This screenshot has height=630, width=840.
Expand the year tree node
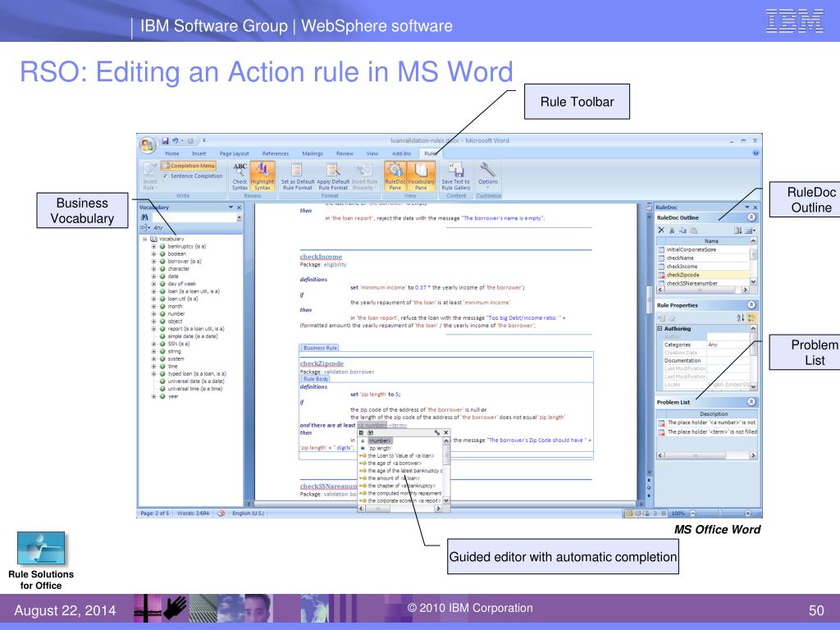[153, 396]
